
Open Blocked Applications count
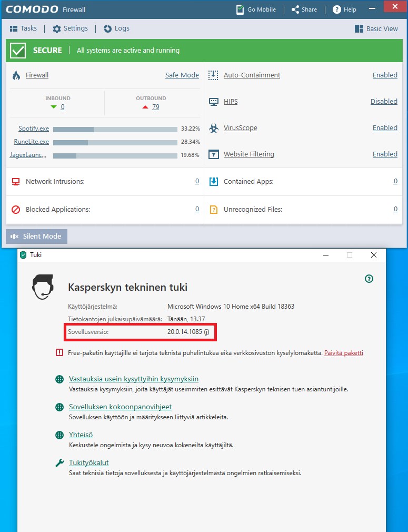tap(197, 209)
